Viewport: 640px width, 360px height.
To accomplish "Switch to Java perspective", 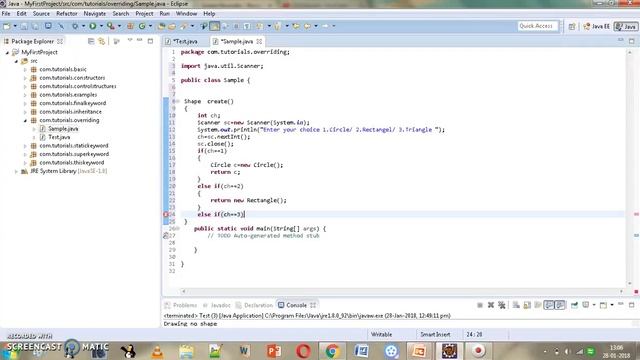I will tap(626, 27).
